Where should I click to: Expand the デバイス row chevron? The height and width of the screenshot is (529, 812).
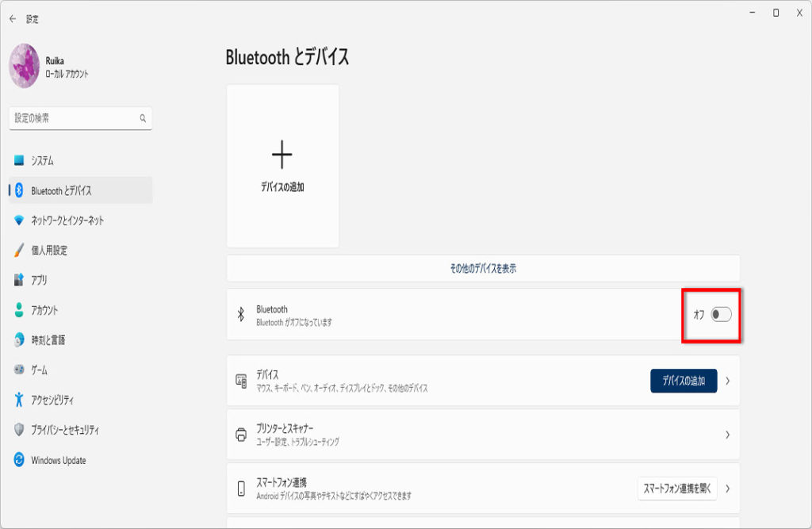click(727, 381)
